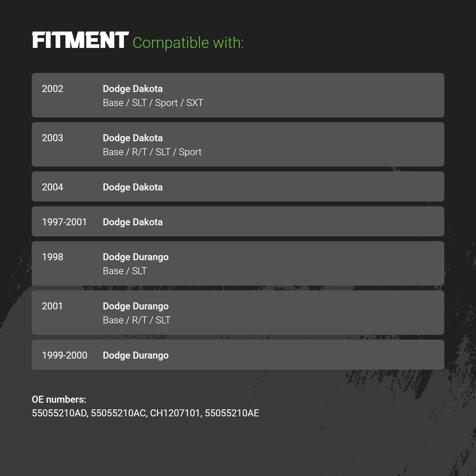Click the 1997-2001 year range
The width and height of the screenshot is (476, 476).
[x=64, y=222]
